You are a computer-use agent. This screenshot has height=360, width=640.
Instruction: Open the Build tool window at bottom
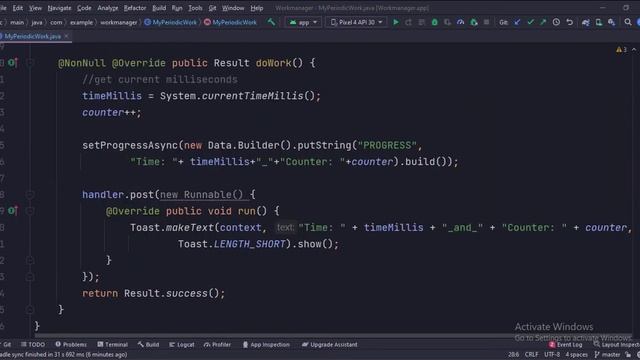pos(149,344)
